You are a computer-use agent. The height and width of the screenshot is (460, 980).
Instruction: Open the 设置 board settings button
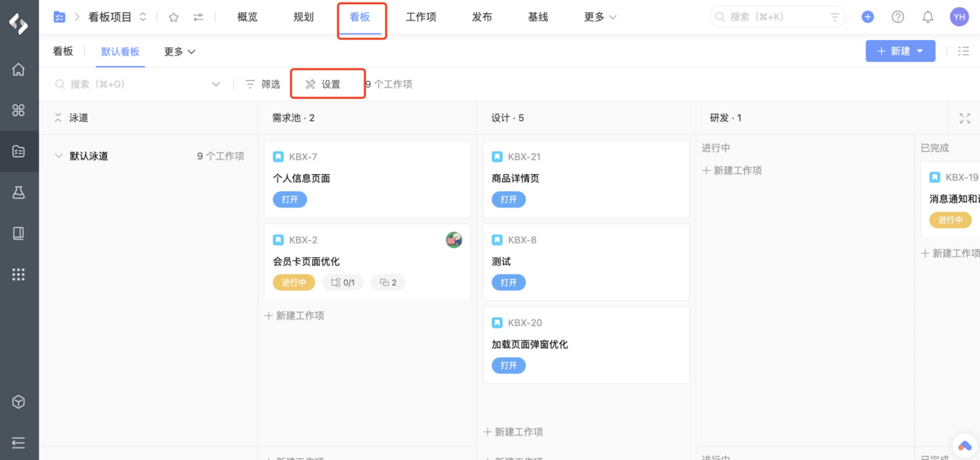click(323, 84)
